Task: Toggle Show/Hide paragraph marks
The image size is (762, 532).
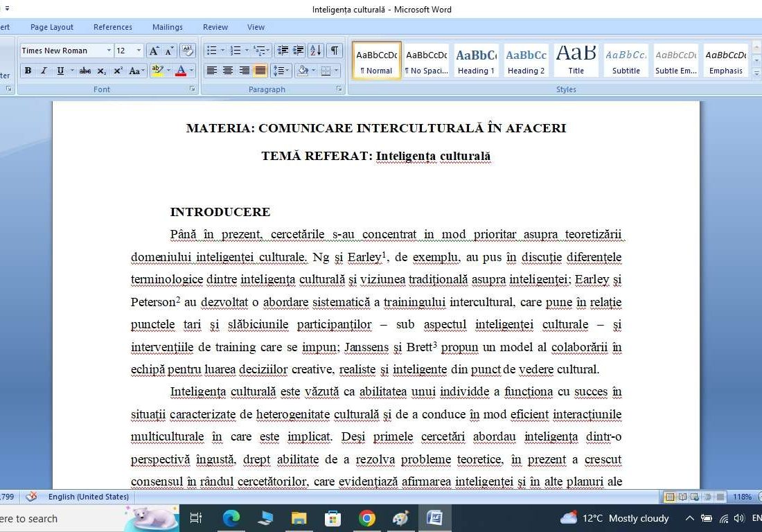Action: [333, 51]
